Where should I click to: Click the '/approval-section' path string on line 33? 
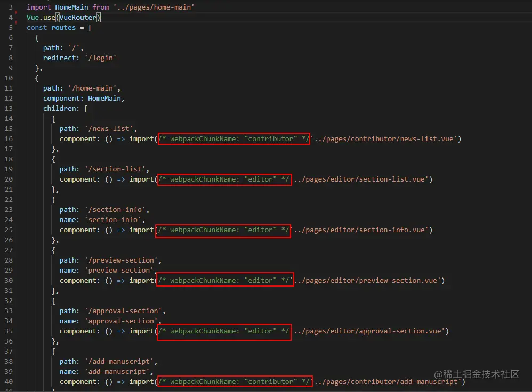[x=123, y=311]
